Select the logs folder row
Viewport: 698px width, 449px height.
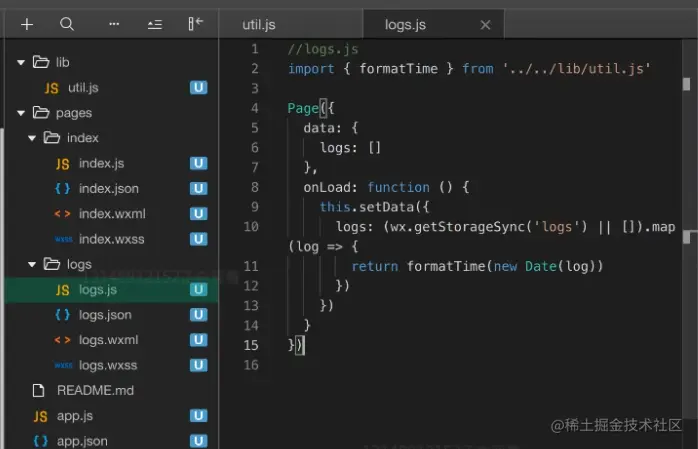coord(111,264)
